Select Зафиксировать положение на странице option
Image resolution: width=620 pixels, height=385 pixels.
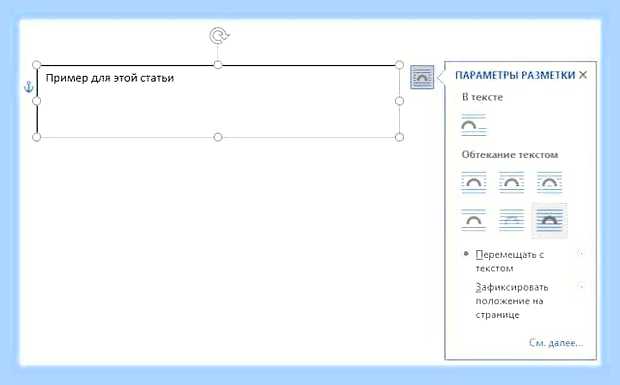click(511, 301)
